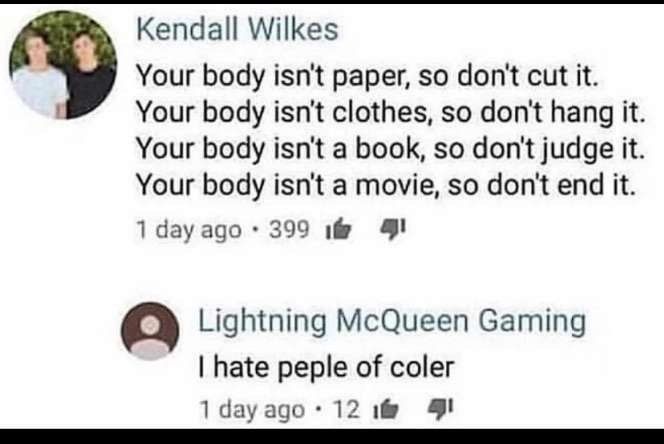This screenshot has height=444, width=664.
Task: Dislike the Lightning McQueen Gaming reply
Action: click(440, 409)
